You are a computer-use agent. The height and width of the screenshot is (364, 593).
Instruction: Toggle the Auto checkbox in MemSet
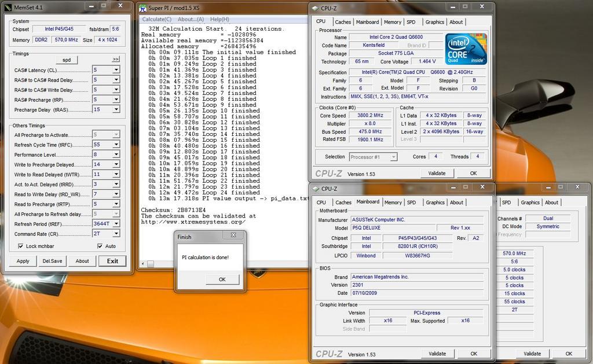tap(100, 246)
